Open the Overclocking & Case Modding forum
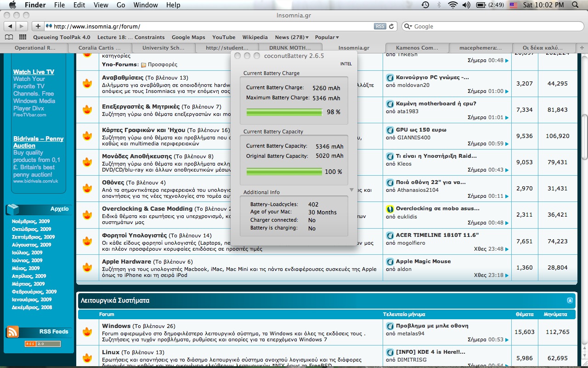Screen dimensions: 588x368 click(147, 209)
